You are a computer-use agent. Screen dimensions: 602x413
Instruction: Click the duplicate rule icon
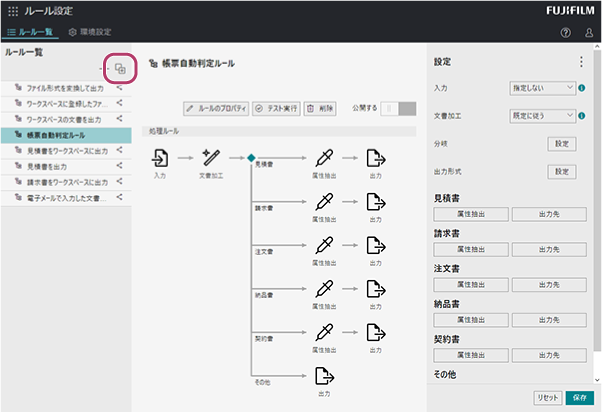tap(120, 69)
